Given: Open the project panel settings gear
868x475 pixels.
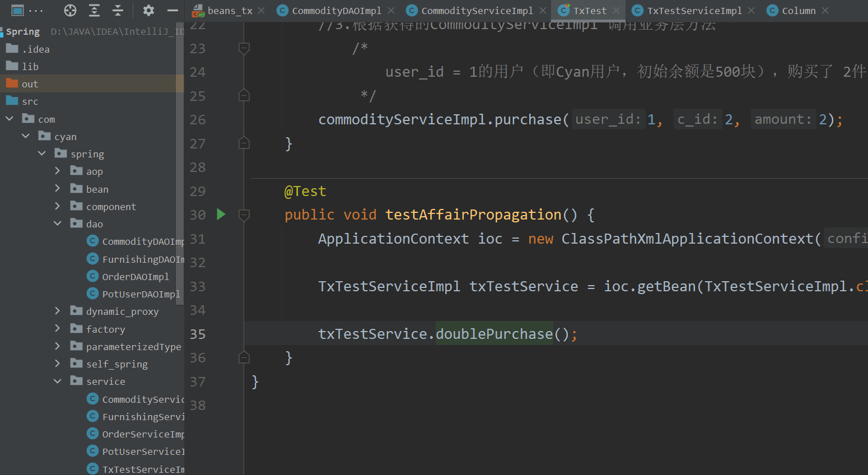Looking at the screenshot, I should (148, 10).
